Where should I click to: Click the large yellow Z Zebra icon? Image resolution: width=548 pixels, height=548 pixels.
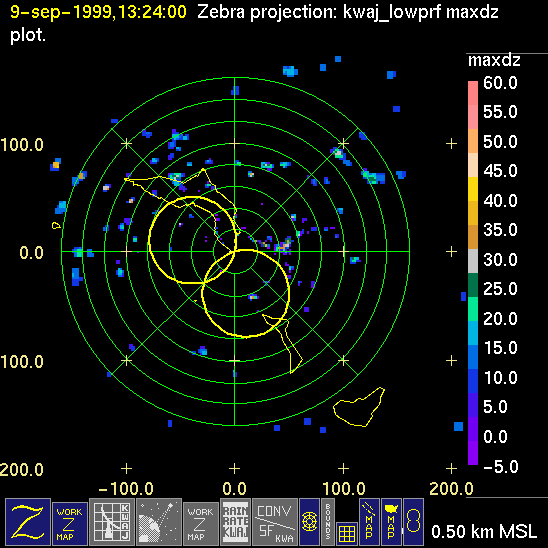coord(28,522)
